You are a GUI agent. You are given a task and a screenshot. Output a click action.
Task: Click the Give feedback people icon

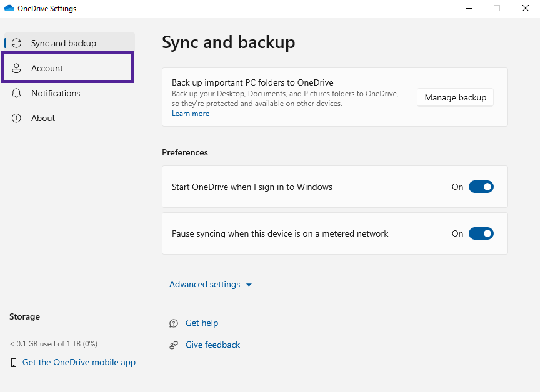[174, 345]
